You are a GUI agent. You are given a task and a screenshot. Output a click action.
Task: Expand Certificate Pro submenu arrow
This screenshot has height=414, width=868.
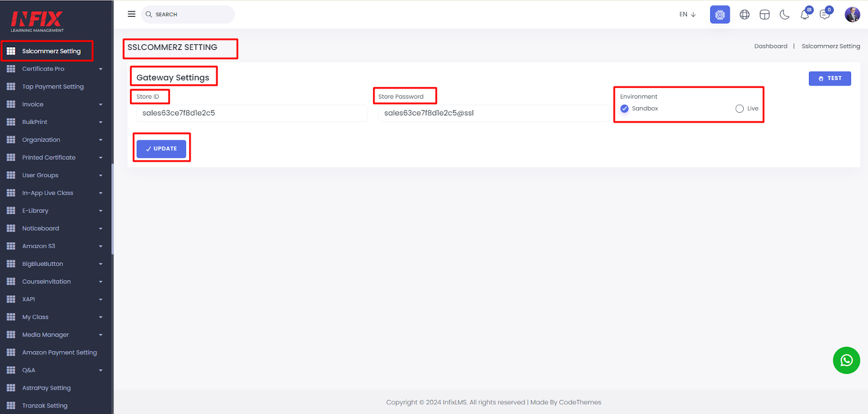tap(100, 69)
